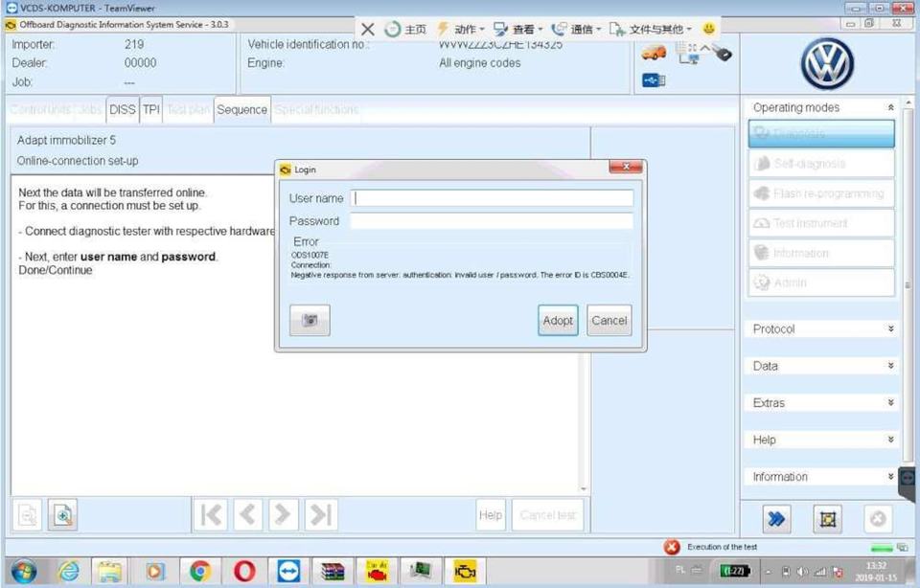Viewport: 920px width, 588px height.
Task: Open TeamViewer from the taskbar
Action: click(x=288, y=571)
